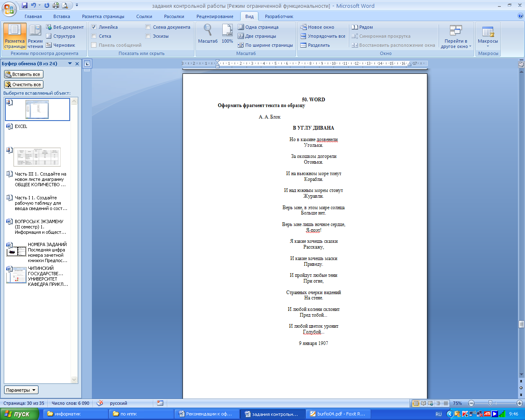525x420 pixels.
Task: Open clipboard pane options arrow
Action: (70, 64)
